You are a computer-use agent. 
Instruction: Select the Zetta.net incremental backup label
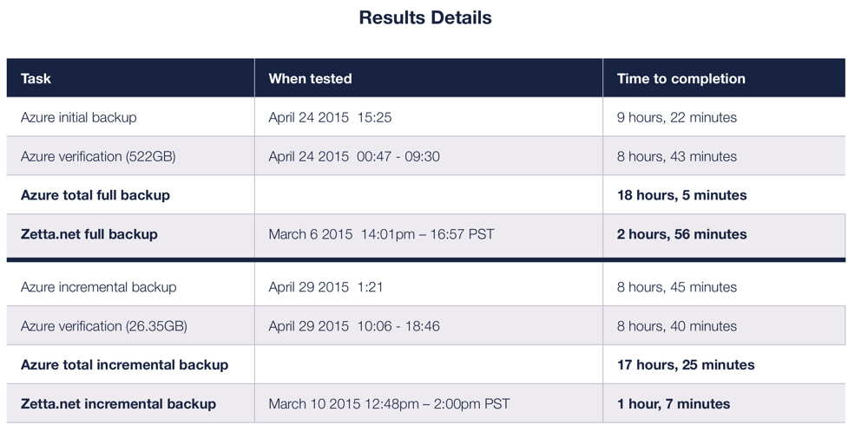118,403
